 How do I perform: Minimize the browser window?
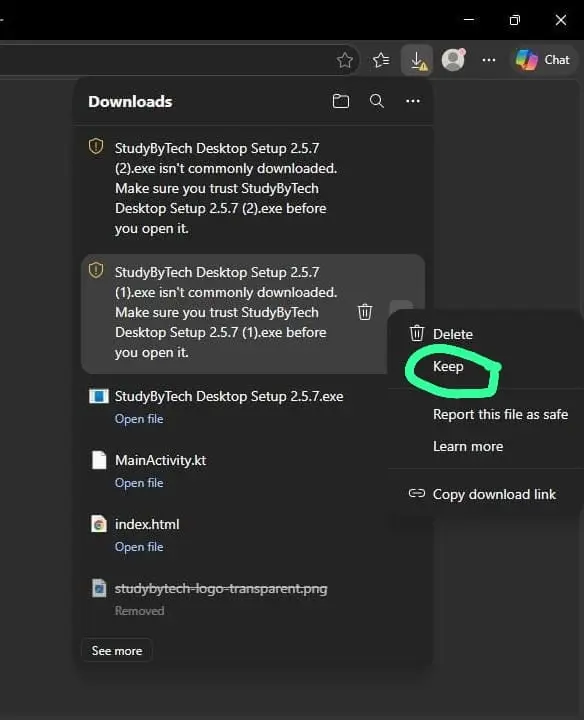coord(469,20)
